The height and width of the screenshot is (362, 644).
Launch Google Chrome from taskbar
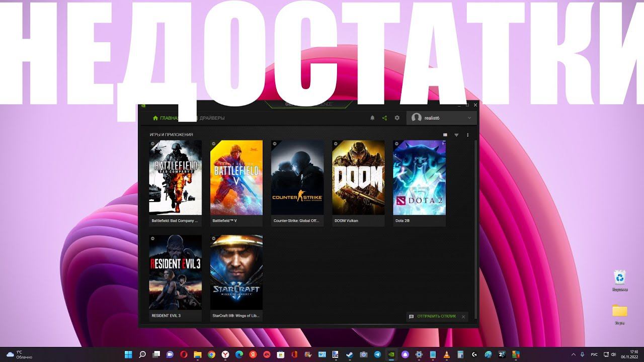212,354
